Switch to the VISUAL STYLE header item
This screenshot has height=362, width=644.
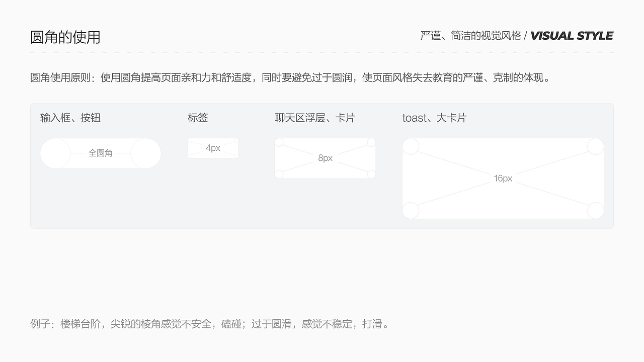point(572,36)
